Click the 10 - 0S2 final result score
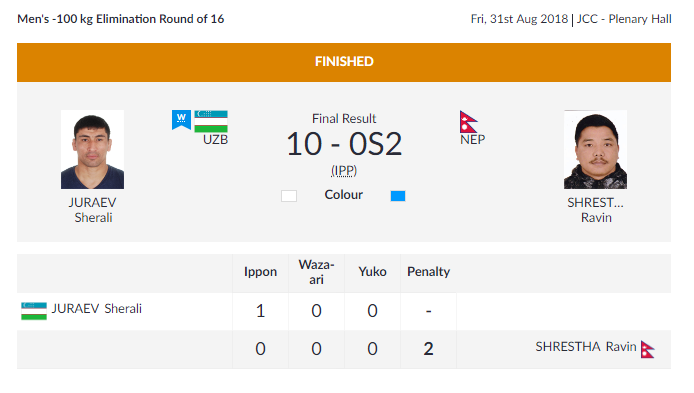 [x=344, y=144]
